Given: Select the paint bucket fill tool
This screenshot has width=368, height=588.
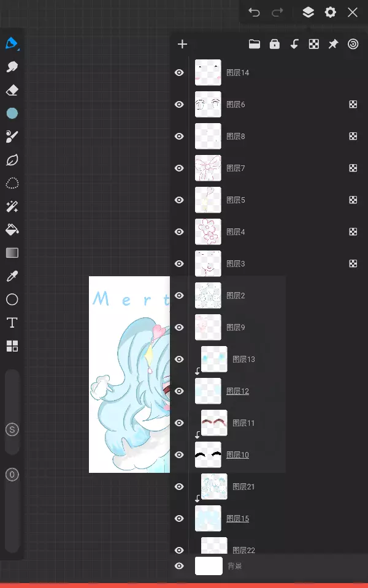Looking at the screenshot, I should [x=12, y=230].
